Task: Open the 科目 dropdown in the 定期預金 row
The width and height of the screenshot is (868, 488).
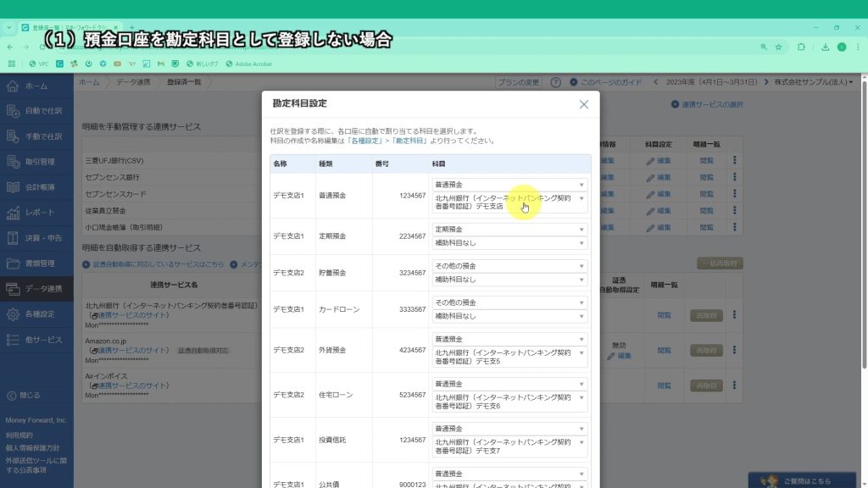Action: (x=509, y=229)
